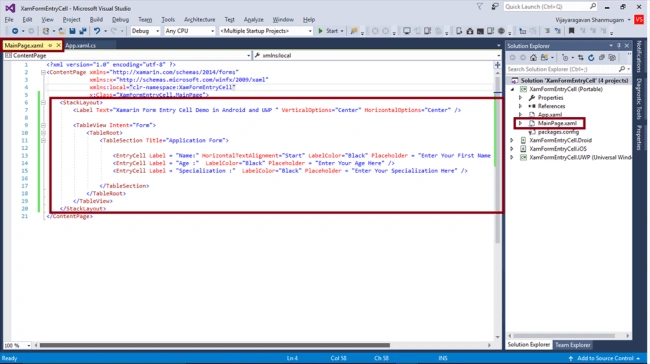Screen dimensions: 650x364
Task: Click the horizontal scrollbar of the code editor
Action: click(x=262, y=345)
